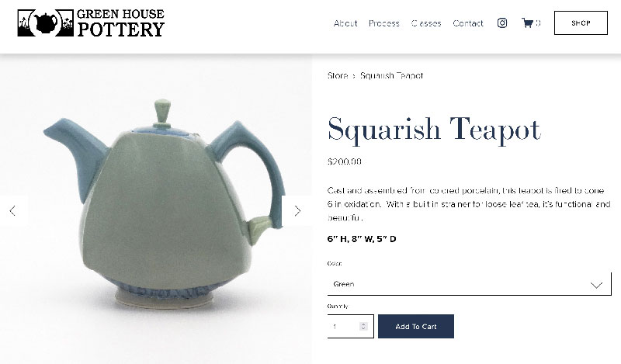Click the chevron in the Color dropdown
The image size is (621, 364).
coord(596,285)
